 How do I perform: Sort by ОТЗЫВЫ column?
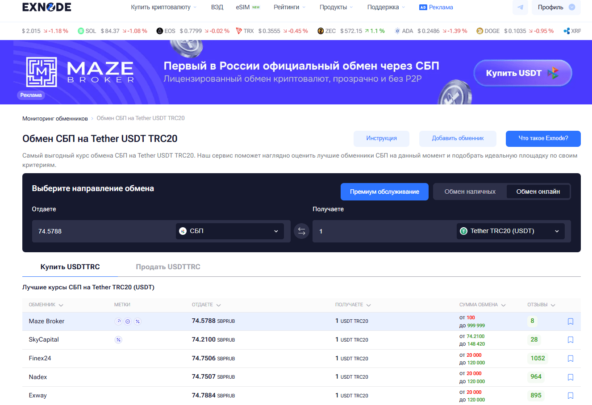point(541,305)
